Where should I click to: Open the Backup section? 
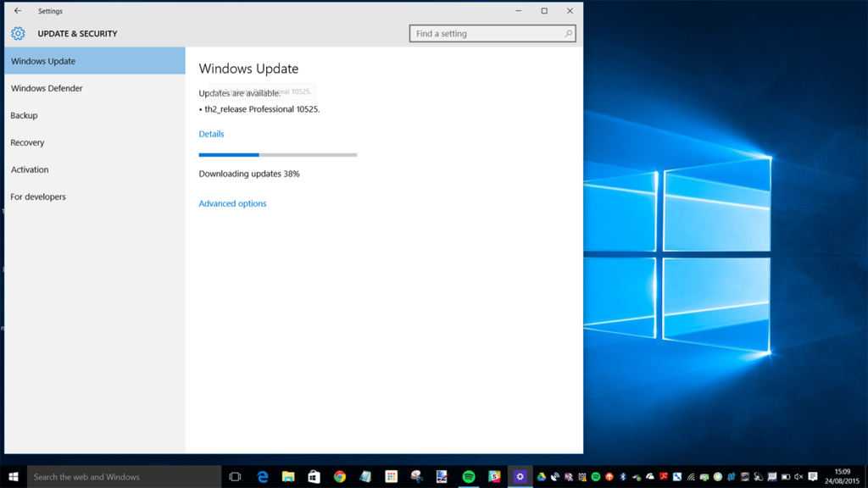click(25, 115)
